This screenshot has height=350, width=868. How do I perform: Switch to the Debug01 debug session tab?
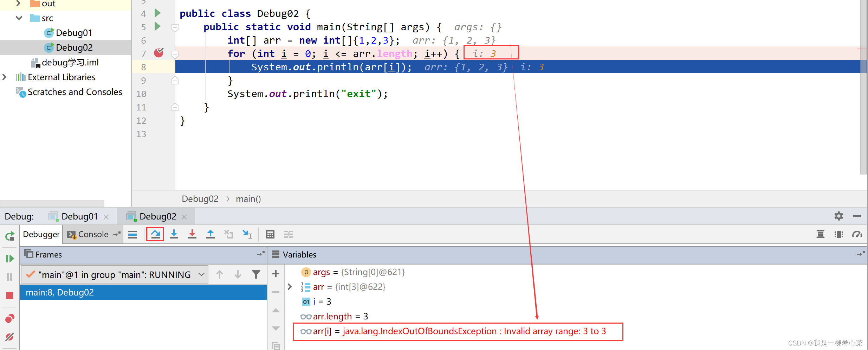(79, 216)
